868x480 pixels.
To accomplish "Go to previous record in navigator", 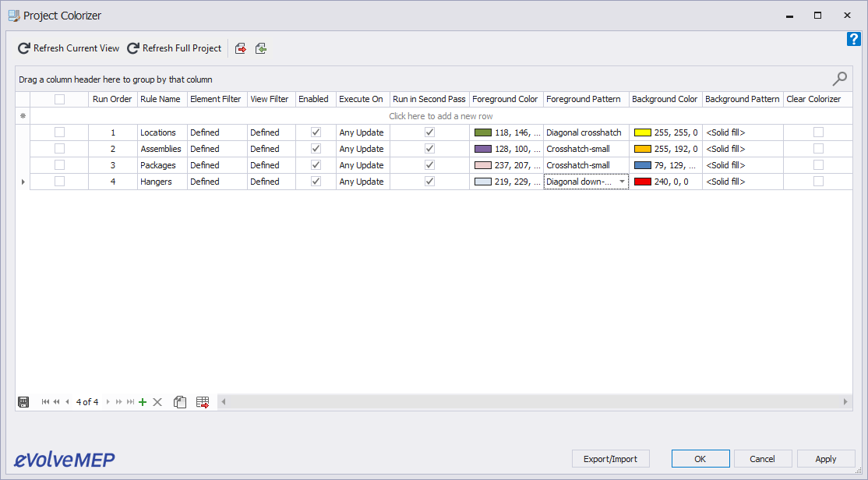I will [x=67, y=402].
